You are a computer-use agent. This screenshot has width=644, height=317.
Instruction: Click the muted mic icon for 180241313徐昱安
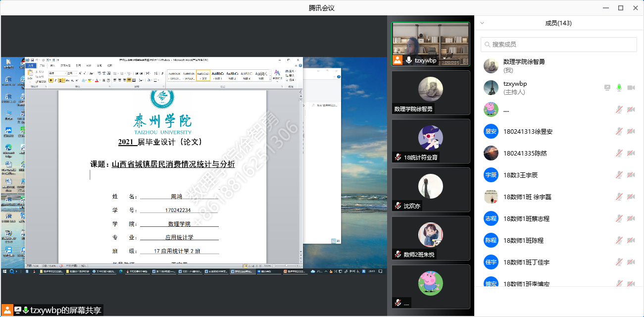click(x=619, y=131)
